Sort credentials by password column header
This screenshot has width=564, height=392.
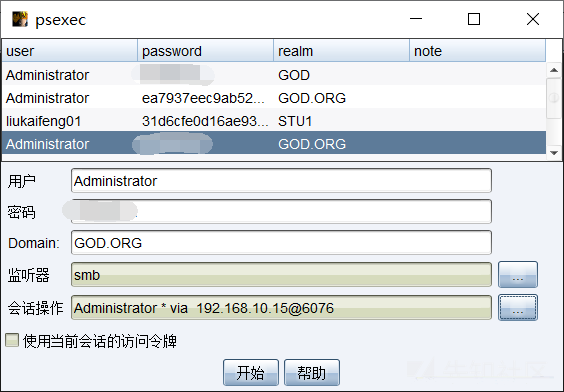click(205, 51)
